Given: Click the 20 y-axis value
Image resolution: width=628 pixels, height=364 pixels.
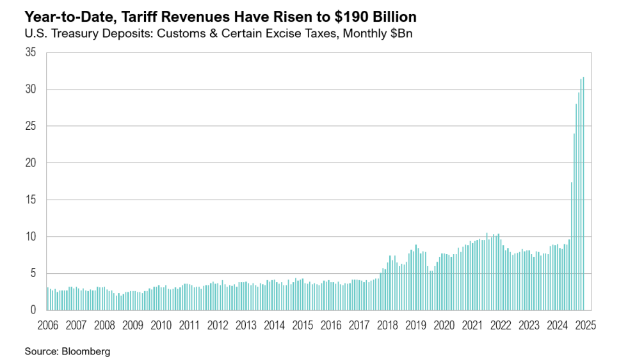Looking at the screenshot, I should pos(30,163).
